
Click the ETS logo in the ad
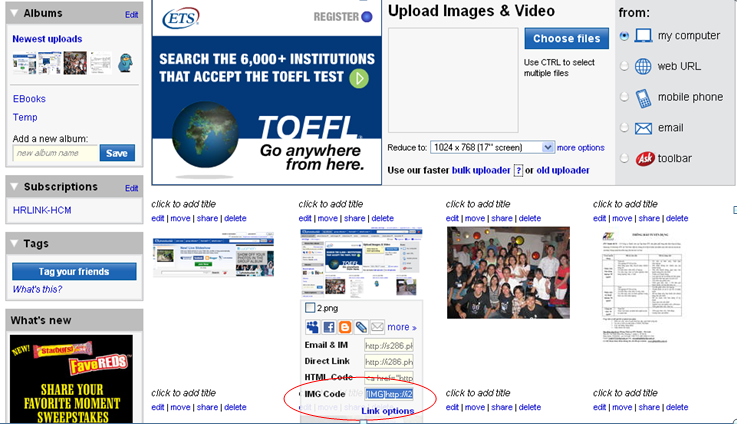(181, 18)
